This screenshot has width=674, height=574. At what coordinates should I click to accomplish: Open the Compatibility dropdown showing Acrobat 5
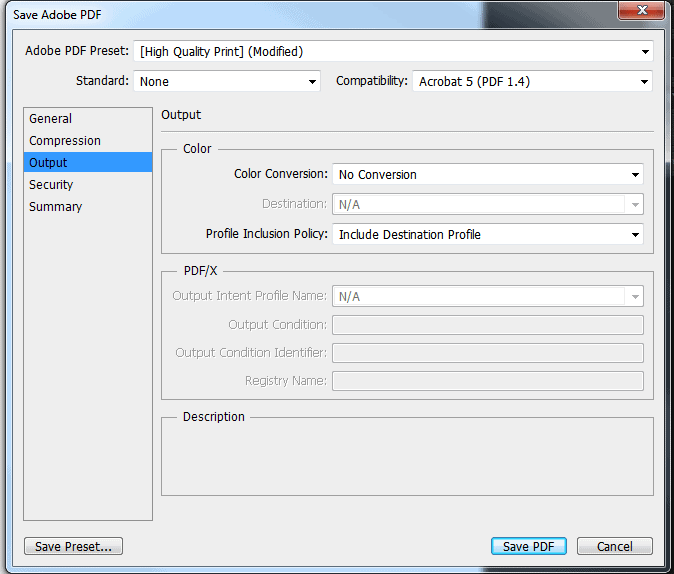pyautogui.click(x=532, y=81)
